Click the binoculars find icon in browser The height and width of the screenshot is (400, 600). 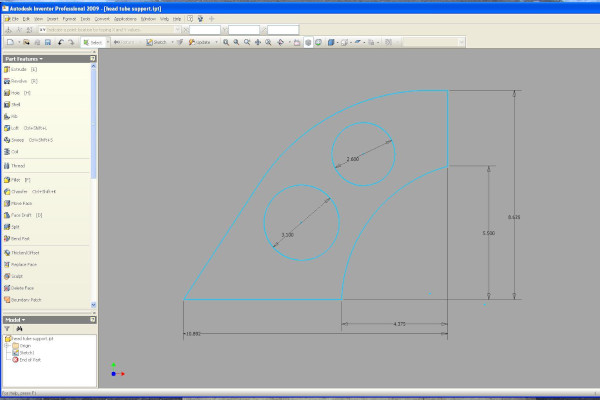click(x=19, y=328)
